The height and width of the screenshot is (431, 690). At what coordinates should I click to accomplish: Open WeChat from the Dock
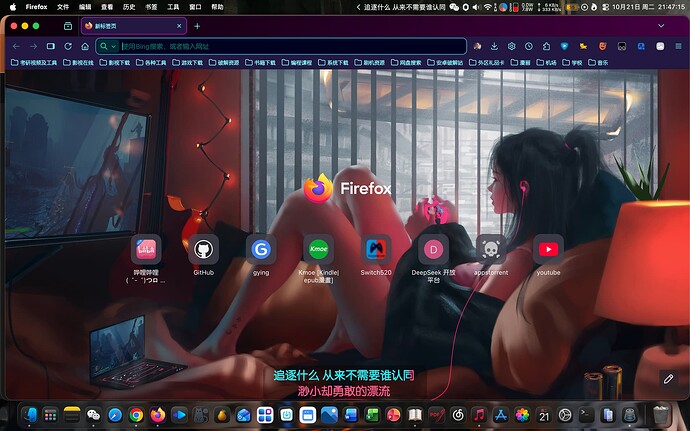(93, 415)
